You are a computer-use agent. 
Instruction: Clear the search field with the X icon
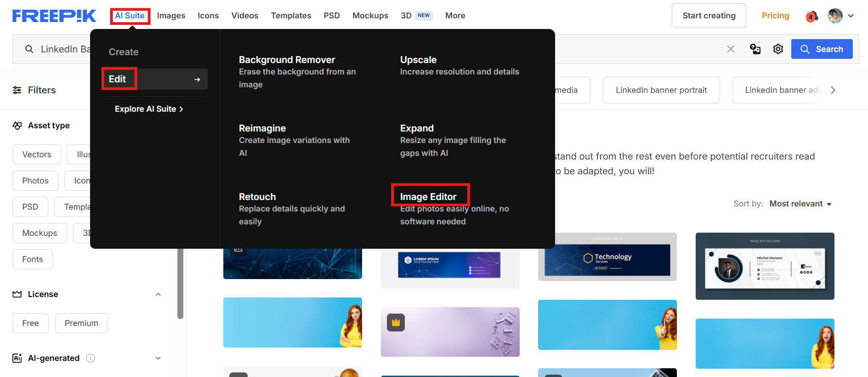[x=731, y=49]
